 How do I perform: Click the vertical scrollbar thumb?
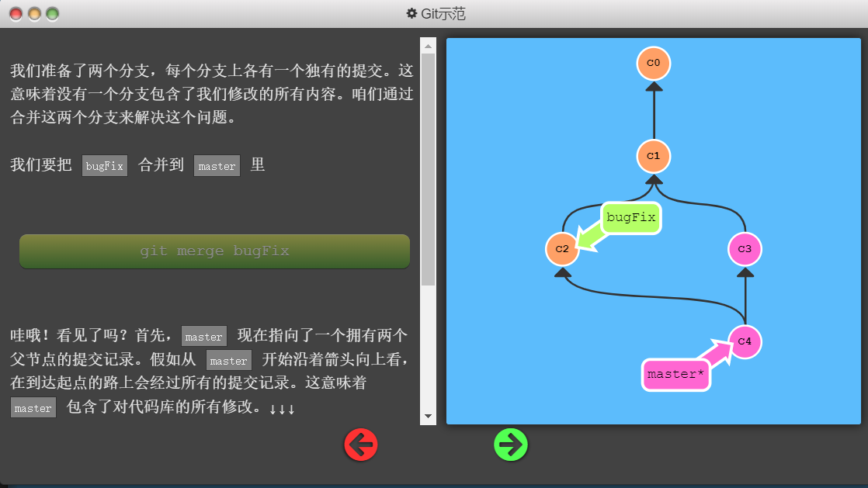click(428, 169)
